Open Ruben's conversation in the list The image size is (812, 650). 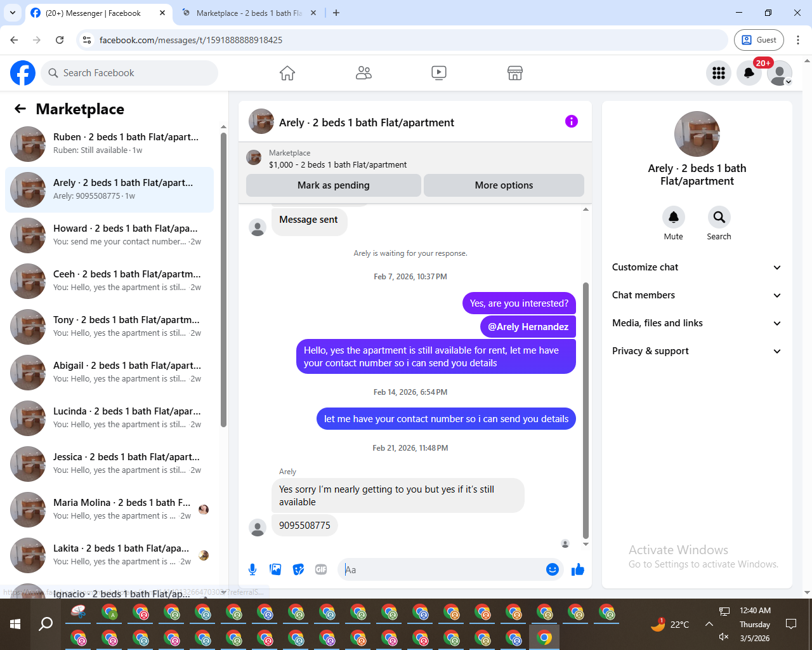[109, 144]
